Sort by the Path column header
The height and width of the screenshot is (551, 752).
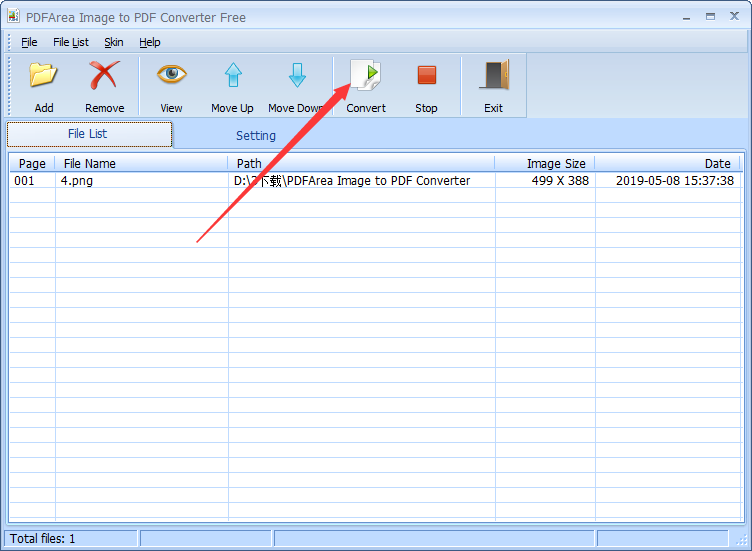[x=361, y=164]
